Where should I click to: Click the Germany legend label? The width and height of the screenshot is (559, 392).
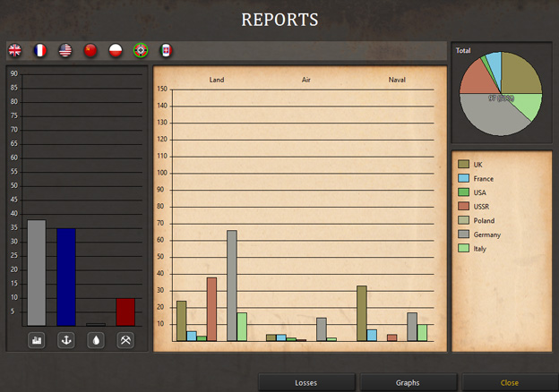pos(487,234)
